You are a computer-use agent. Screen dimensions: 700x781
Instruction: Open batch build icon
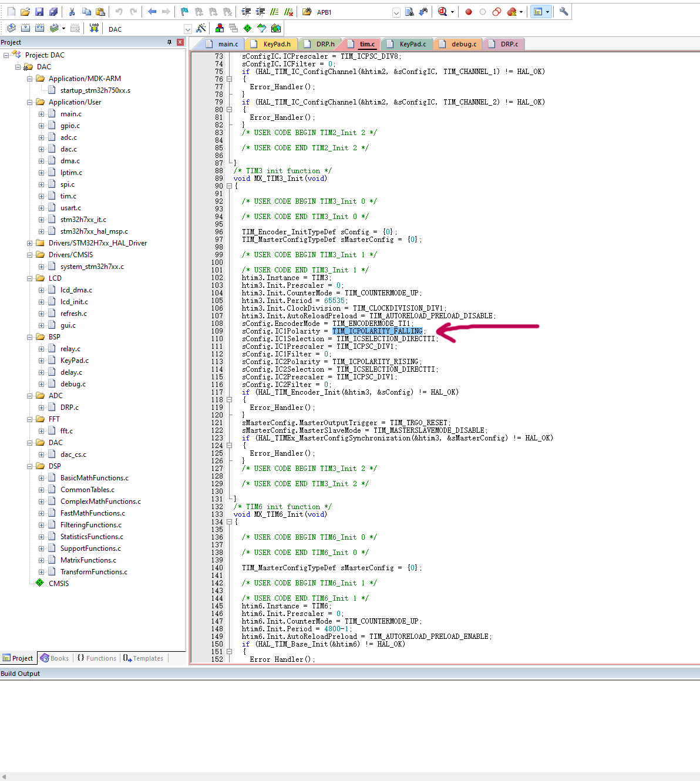click(54, 28)
